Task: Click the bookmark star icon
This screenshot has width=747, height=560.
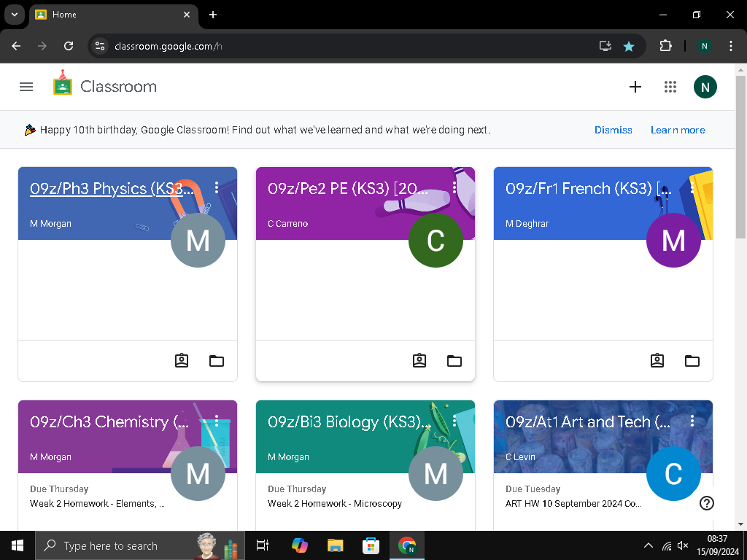Action: [629, 46]
